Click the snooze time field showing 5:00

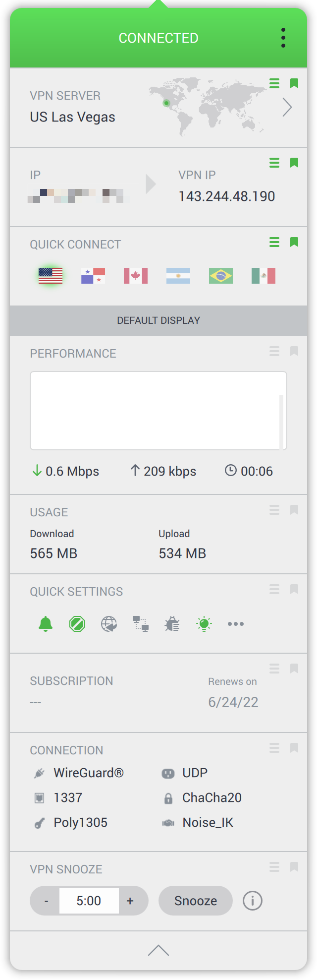tap(89, 901)
